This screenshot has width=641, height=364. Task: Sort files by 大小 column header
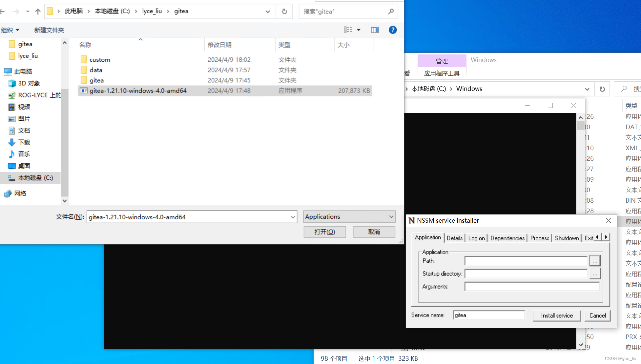coord(343,45)
